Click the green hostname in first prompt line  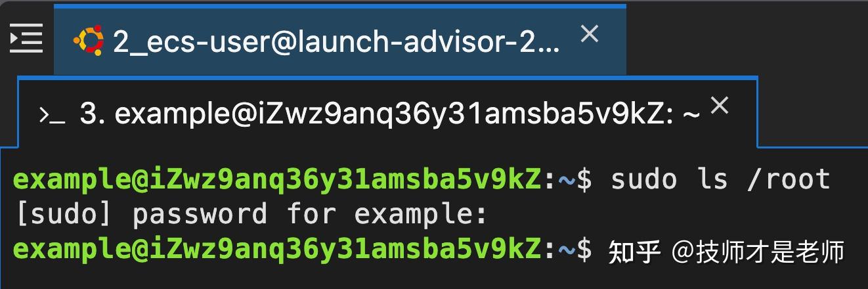[x=278, y=179]
